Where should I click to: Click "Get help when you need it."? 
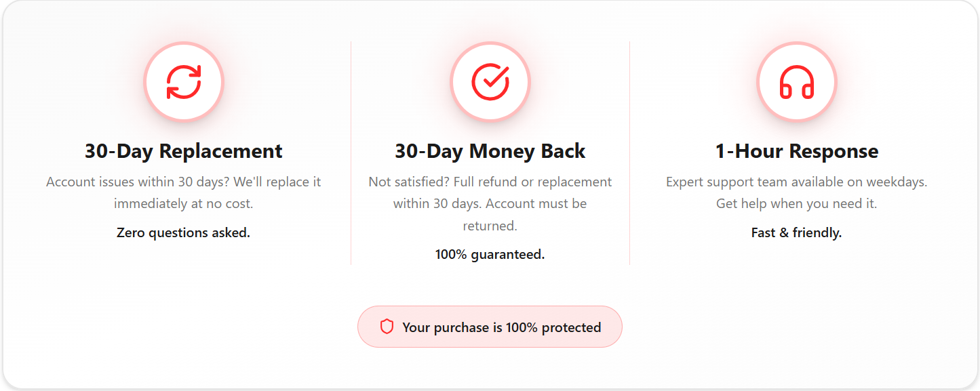(x=797, y=203)
